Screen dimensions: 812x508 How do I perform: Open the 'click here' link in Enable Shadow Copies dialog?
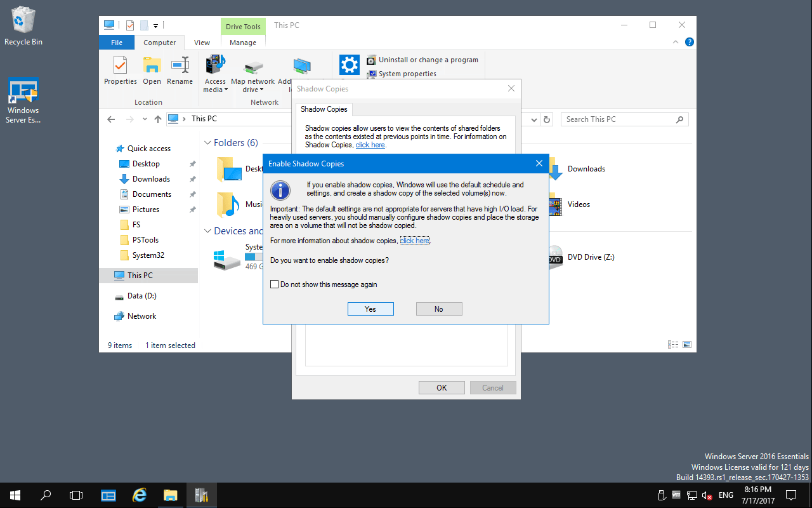tap(415, 241)
